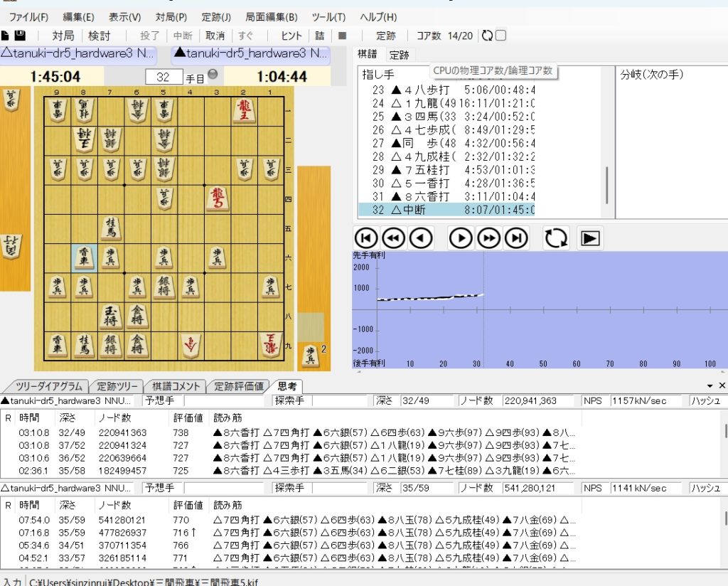This screenshot has height=586, width=728.
Task: Open the 対局(P) menu
Action: coord(171,17)
